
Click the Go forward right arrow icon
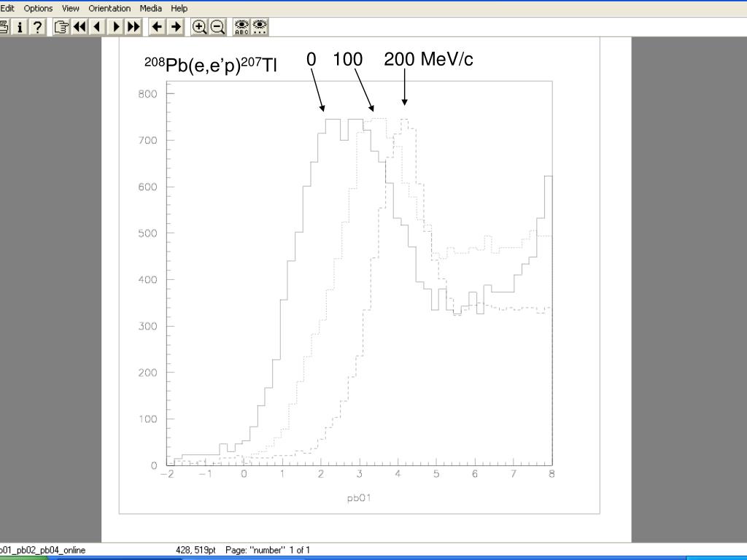coord(175,27)
